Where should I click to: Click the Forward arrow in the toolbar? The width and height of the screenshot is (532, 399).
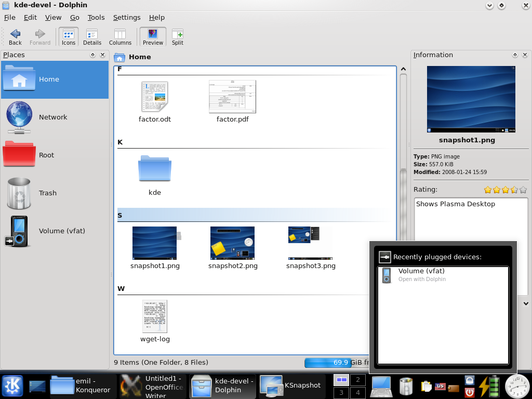pyautogui.click(x=39, y=37)
